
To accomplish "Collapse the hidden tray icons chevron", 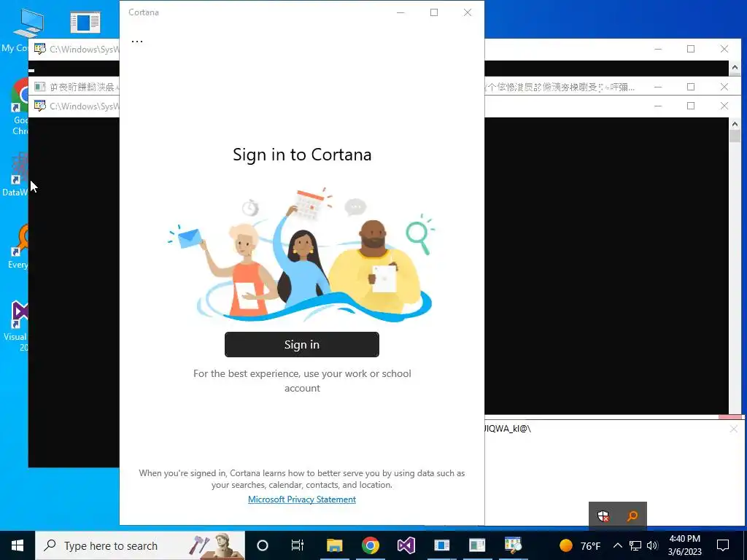I will coord(617,545).
